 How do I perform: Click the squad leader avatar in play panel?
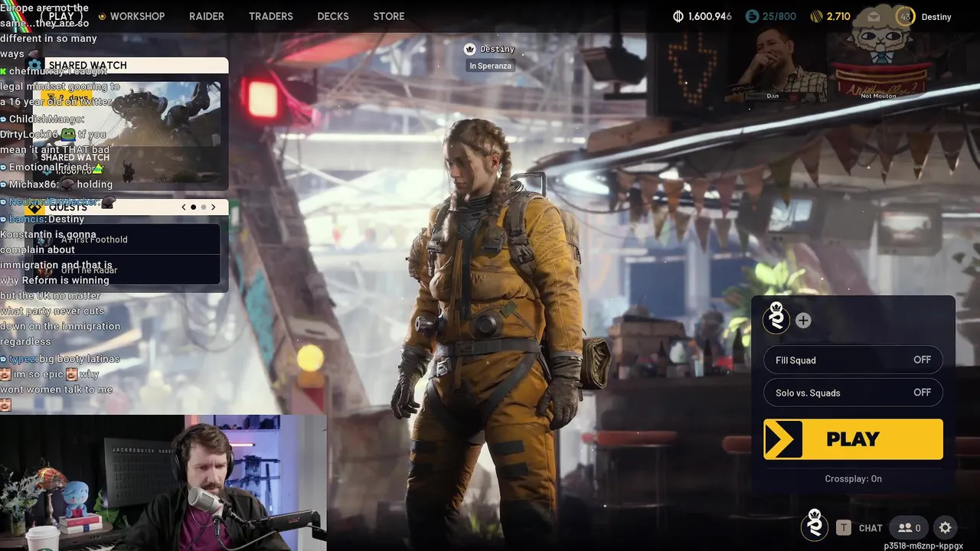pyautogui.click(x=776, y=318)
